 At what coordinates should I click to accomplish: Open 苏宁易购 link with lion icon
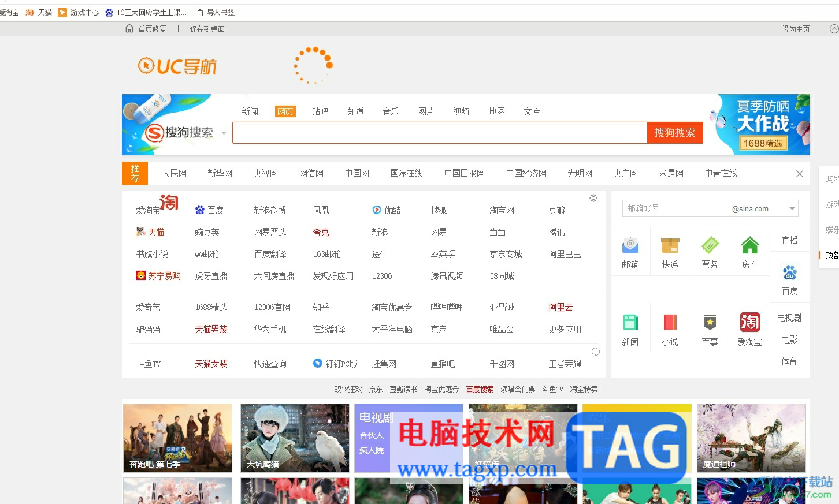158,276
